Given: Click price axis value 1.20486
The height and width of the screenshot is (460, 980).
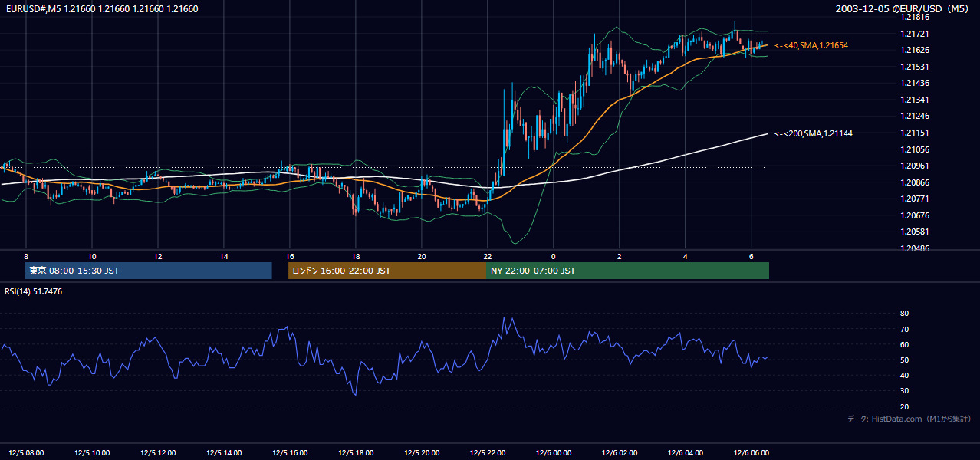Looking at the screenshot, I should (x=914, y=248).
